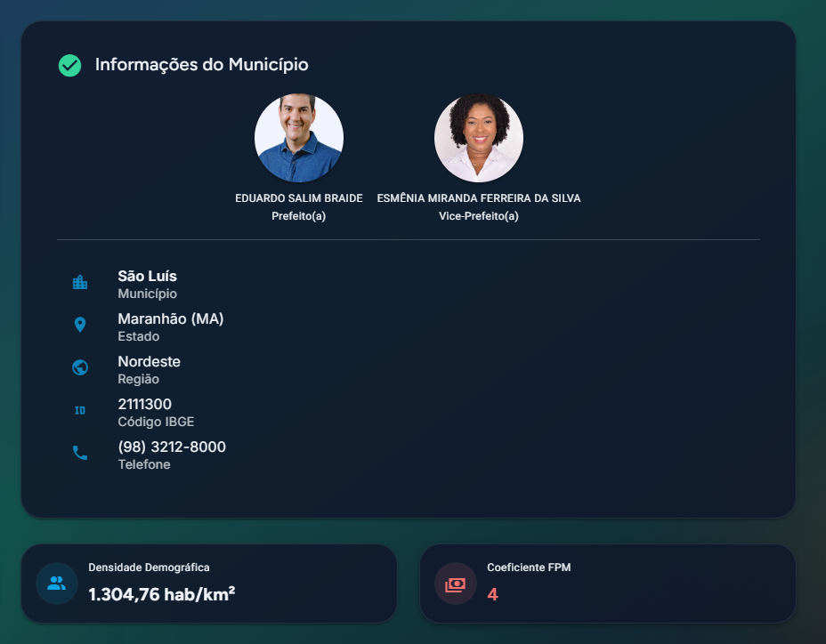Open the vice-prefeita's profile photo
Image resolution: width=826 pixels, height=644 pixels.
tap(478, 138)
